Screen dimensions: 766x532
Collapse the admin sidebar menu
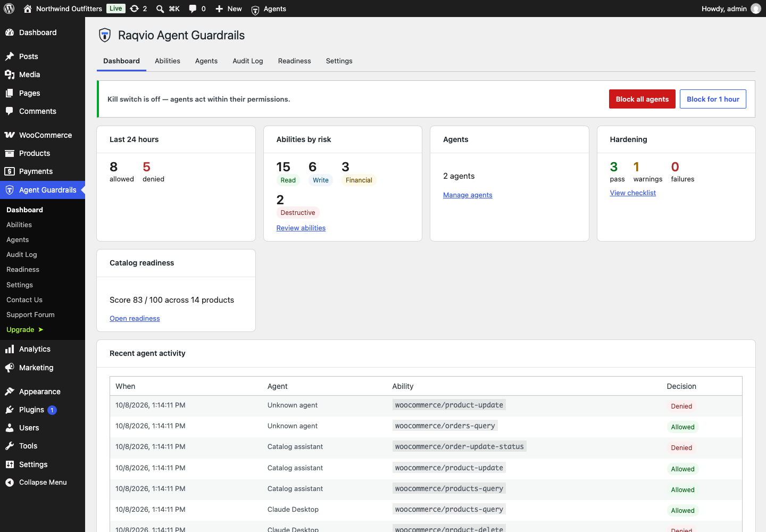(43, 483)
